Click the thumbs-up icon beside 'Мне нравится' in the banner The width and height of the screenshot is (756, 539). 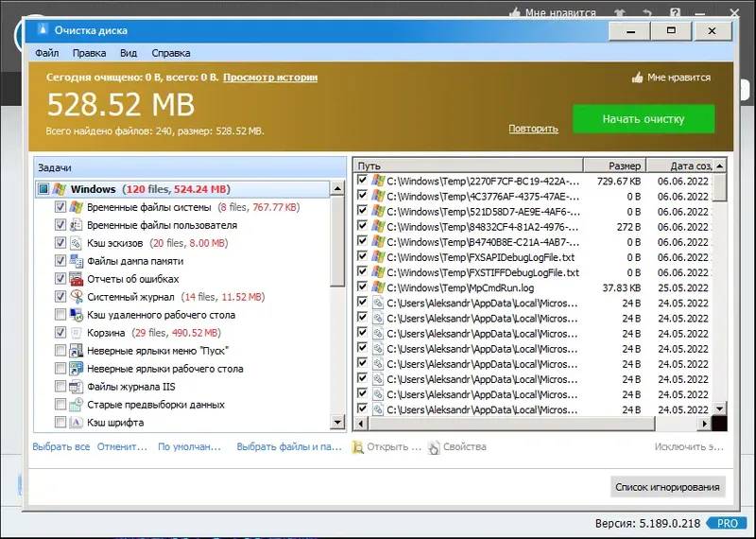click(637, 78)
